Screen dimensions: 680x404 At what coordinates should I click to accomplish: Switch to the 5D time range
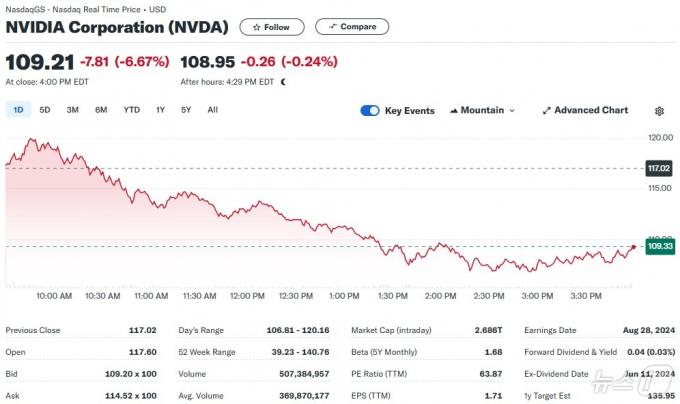point(45,110)
